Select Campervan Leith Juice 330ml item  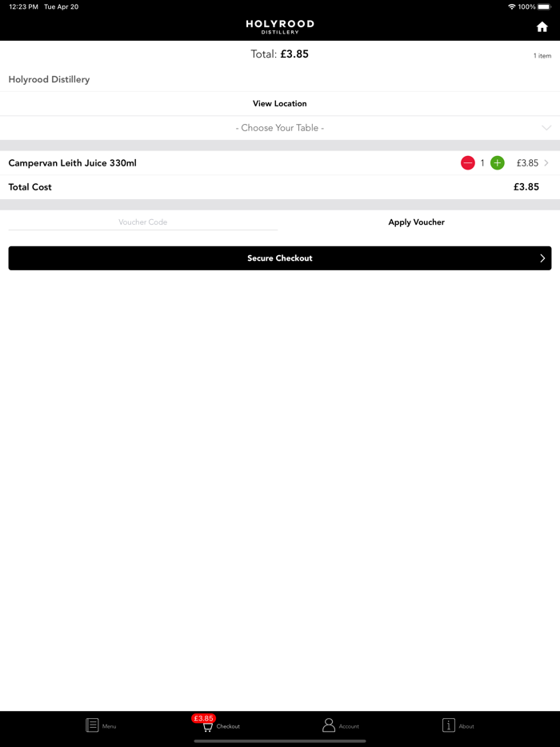[x=73, y=163]
